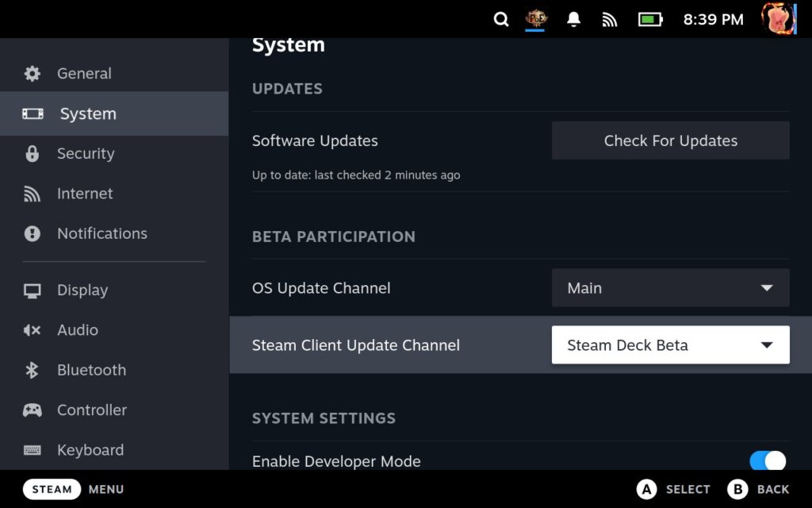Click the signal icon beside Internet
This screenshot has width=812, height=508.
(x=32, y=194)
